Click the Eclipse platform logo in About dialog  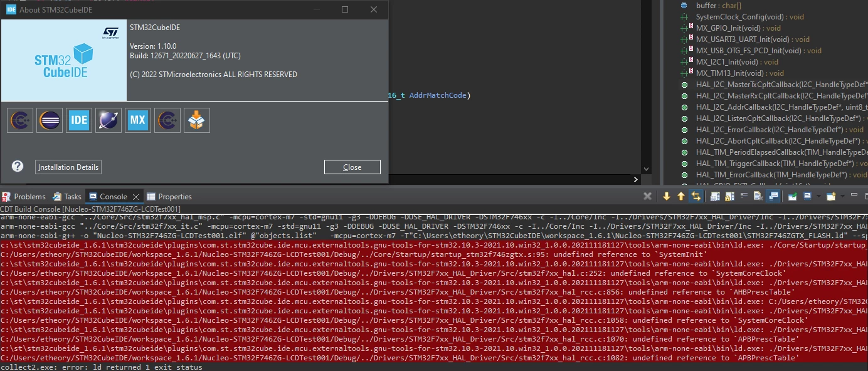[50, 120]
